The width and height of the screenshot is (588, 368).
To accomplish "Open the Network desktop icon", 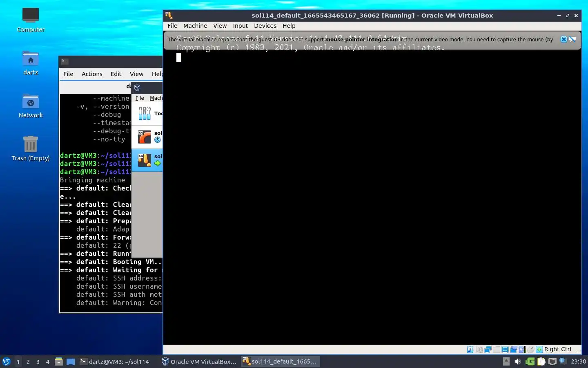I will (31, 106).
